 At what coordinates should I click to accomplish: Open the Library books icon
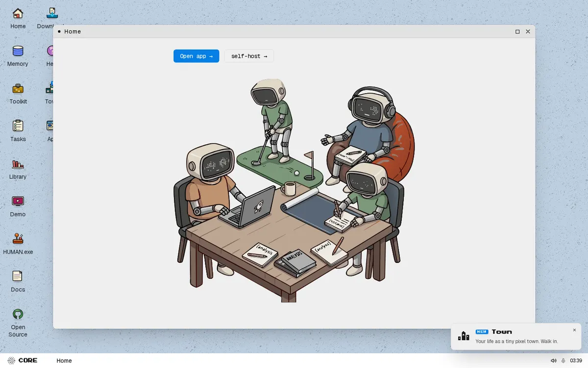click(18, 169)
